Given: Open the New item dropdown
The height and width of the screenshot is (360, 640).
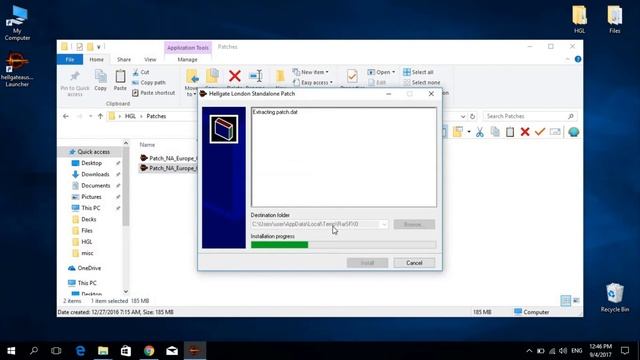Looking at the screenshot, I should pyautogui.click(x=311, y=72).
